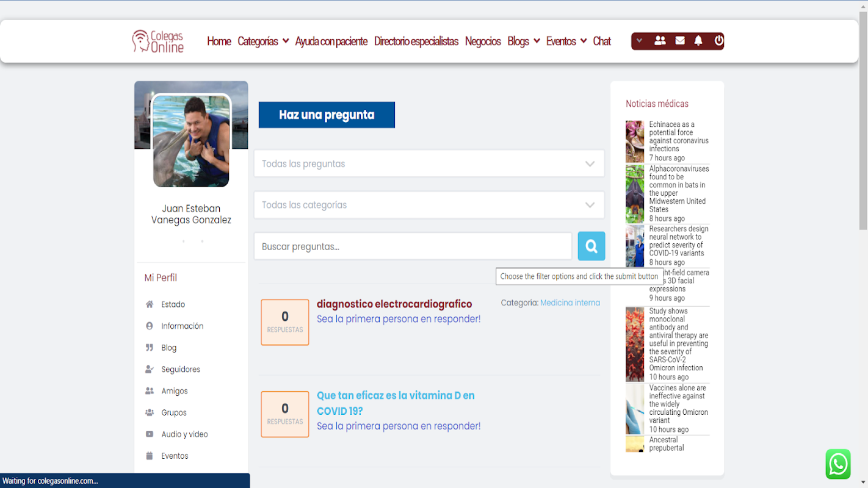Open the vitamina D COVID 19 question
This screenshot has width=868, height=488.
(396, 403)
